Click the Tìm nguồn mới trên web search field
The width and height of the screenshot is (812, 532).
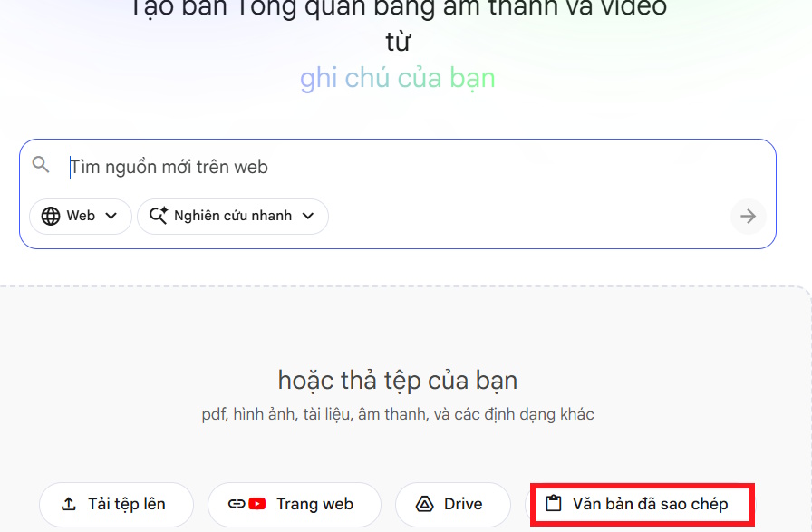(272, 166)
